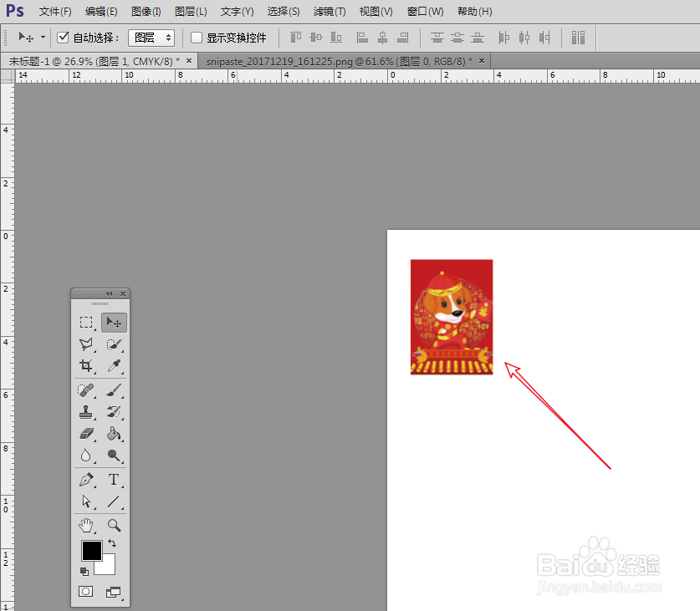Select the Eyedropper tool
This screenshot has height=611, width=700.
click(114, 365)
